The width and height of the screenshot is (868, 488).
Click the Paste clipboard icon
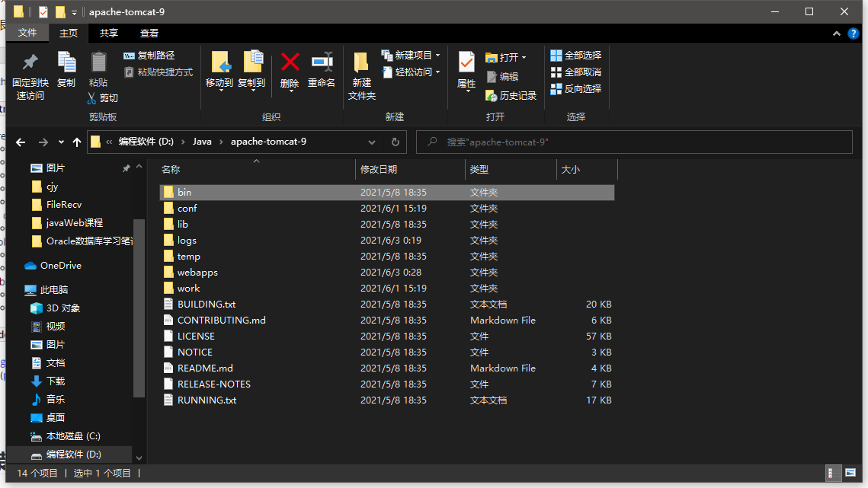coord(98,62)
